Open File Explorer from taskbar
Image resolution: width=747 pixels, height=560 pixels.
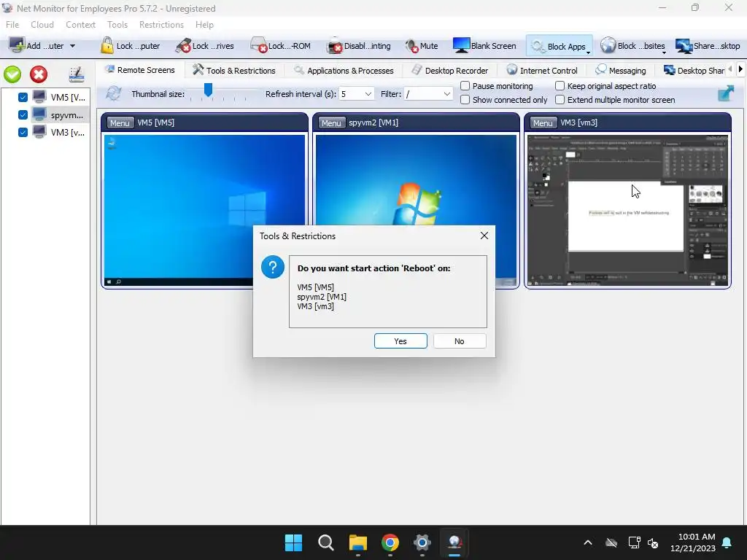[357, 542]
